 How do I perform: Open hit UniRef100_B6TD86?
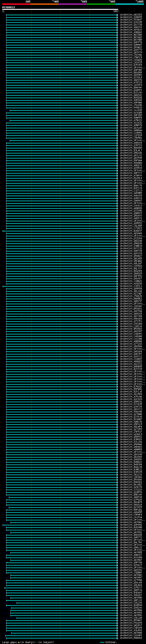pos(131,35)
